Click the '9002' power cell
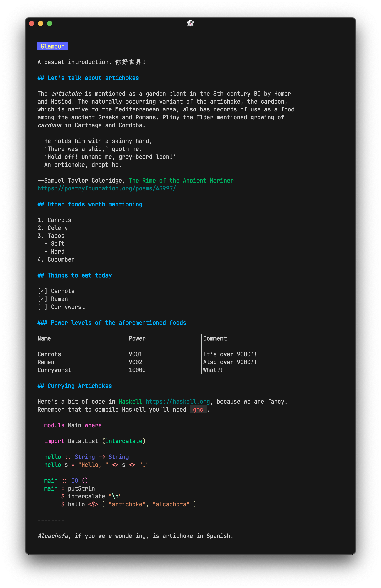The image size is (381, 588). coord(135,362)
